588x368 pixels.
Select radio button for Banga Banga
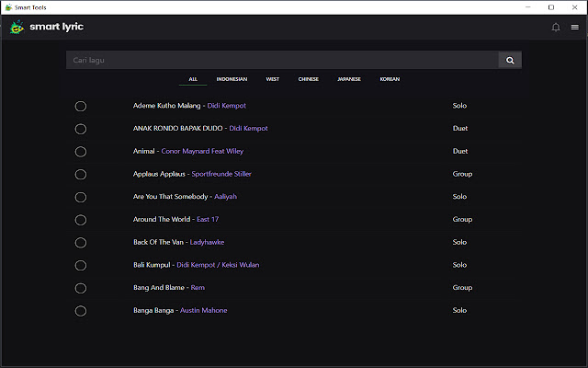click(x=81, y=311)
